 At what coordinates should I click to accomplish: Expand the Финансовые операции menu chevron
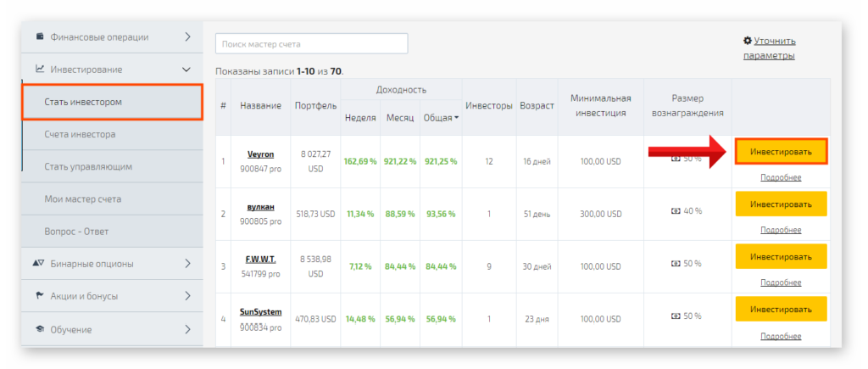point(187,36)
